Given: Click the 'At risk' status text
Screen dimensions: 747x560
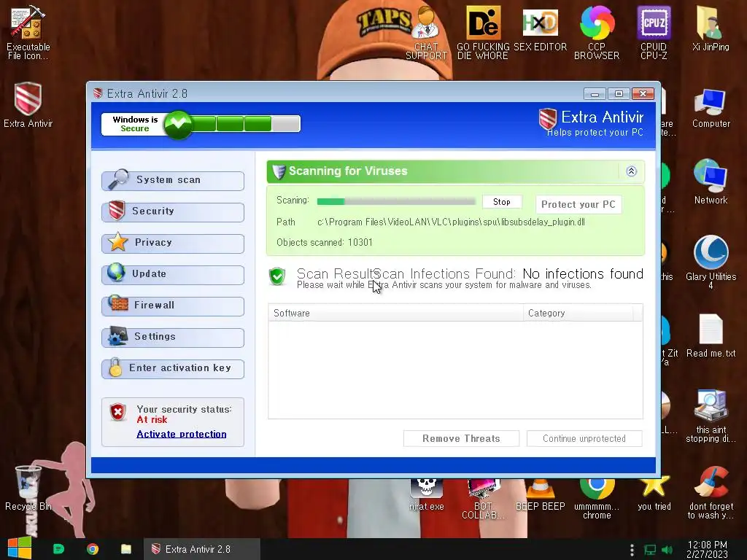Looking at the screenshot, I should click(x=152, y=419).
